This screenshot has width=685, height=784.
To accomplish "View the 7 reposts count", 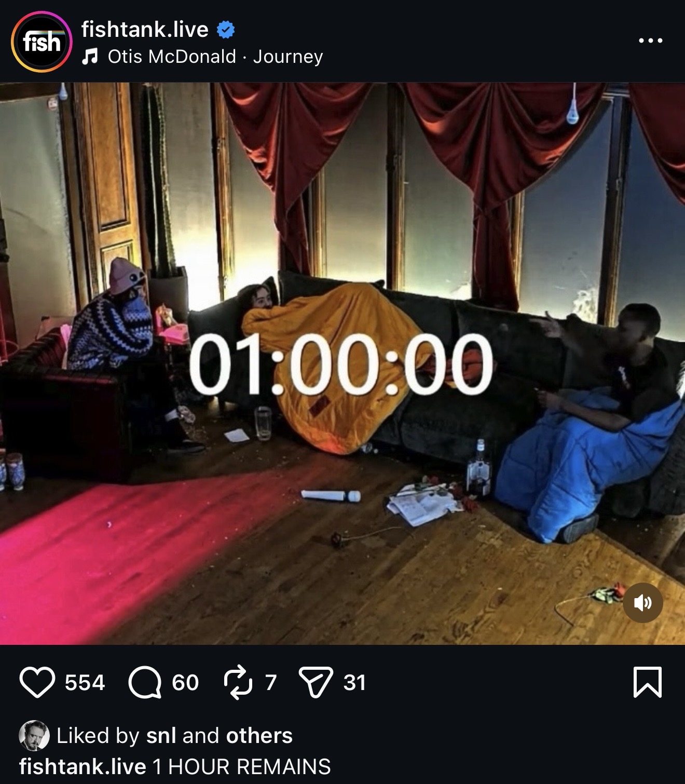I will click(x=270, y=682).
